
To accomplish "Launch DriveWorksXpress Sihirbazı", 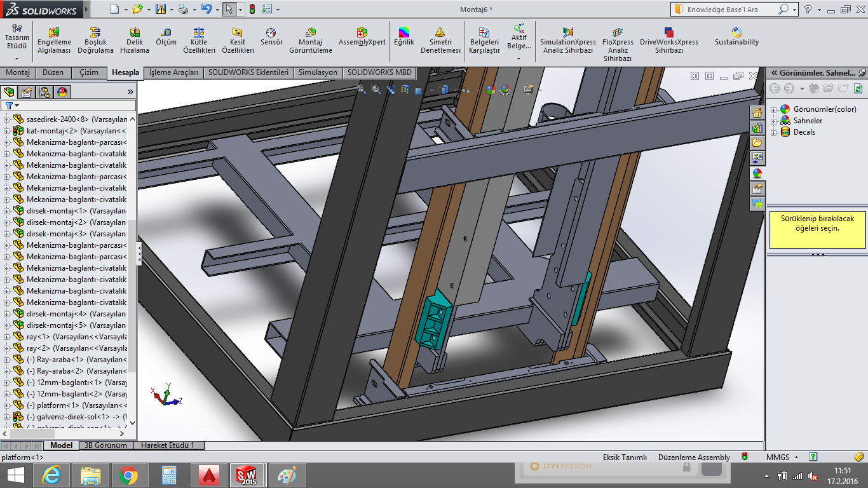I will [668, 41].
